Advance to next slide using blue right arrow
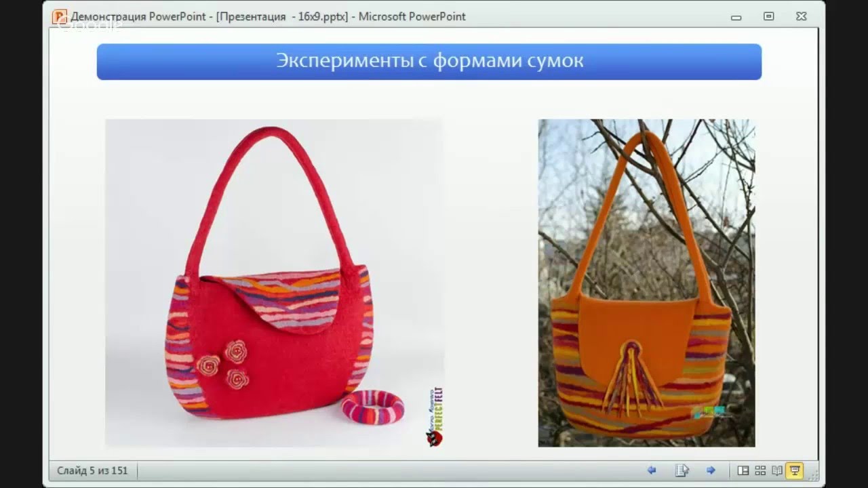 click(x=711, y=470)
